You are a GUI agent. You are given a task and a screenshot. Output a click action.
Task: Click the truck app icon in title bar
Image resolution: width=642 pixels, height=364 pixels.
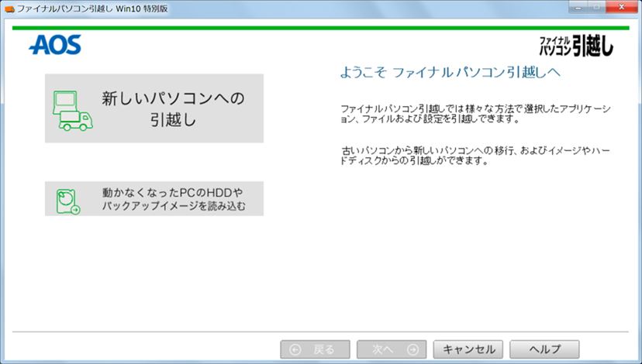[10, 9]
